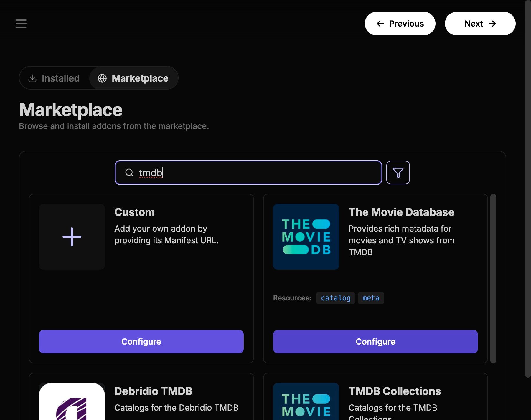Switch to the Installed tab
The height and width of the screenshot is (420, 531).
click(54, 78)
